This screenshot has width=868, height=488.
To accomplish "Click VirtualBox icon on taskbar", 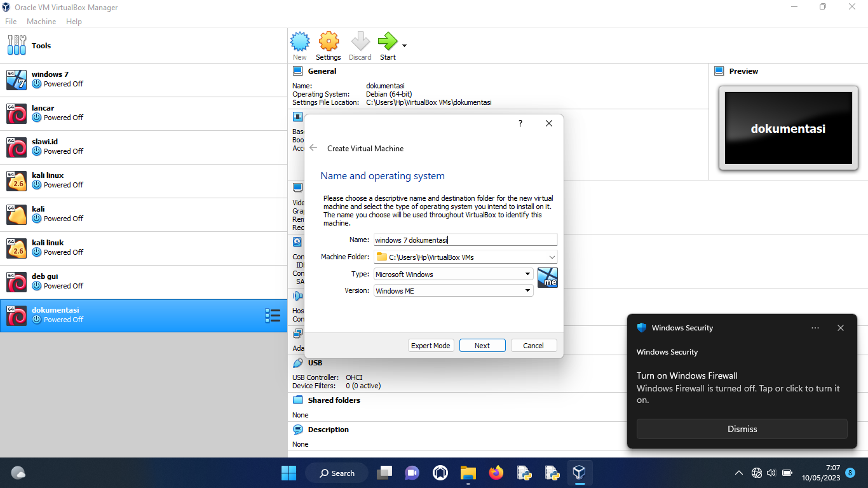I will click(579, 473).
